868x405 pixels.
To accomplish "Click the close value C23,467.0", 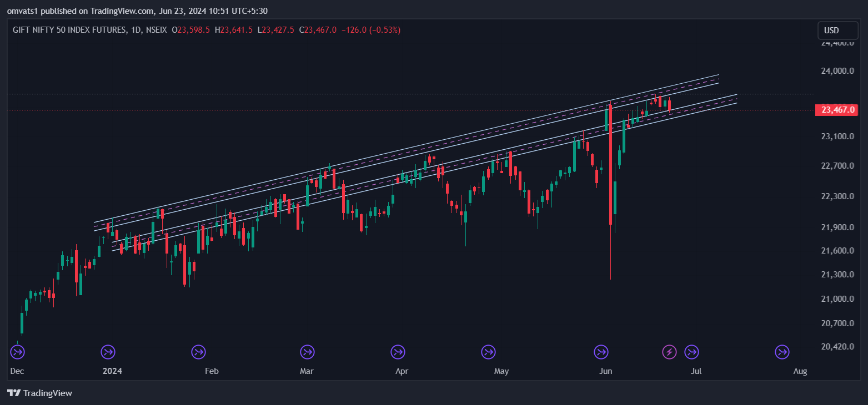I will click(318, 30).
